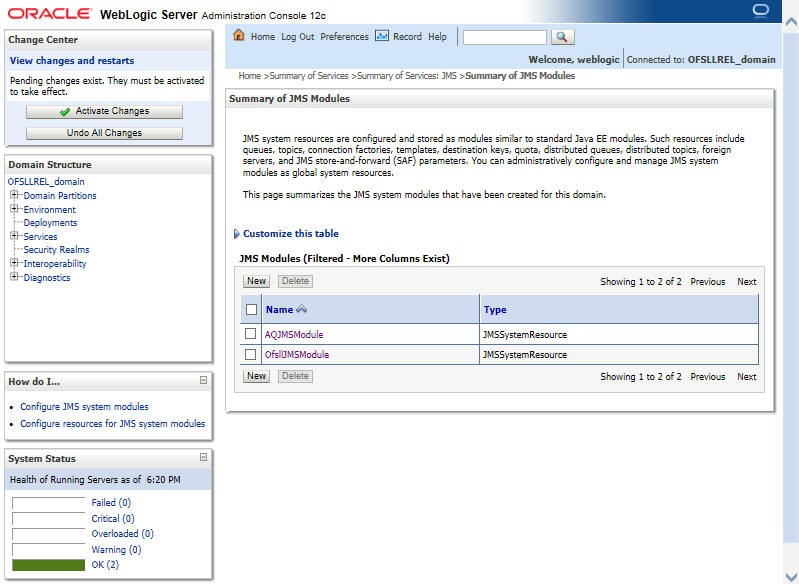Click the page scrollbar down arrow
This screenshot has height=584, width=799.
(x=791, y=576)
